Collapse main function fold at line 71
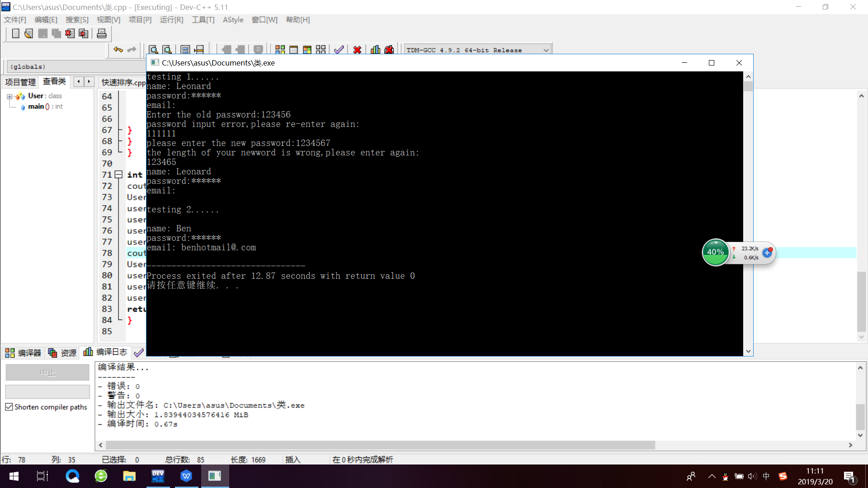The height and width of the screenshot is (488, 868). point(118,174)
